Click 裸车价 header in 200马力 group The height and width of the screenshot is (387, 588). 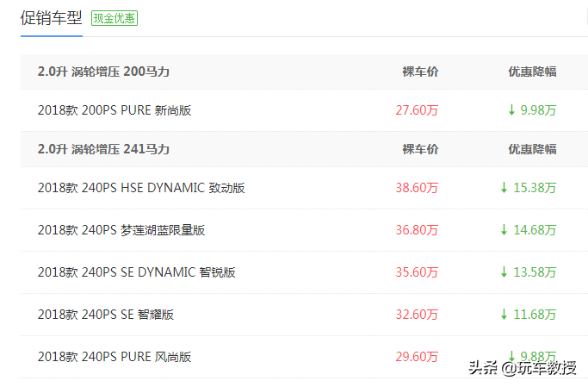(420, 72)
